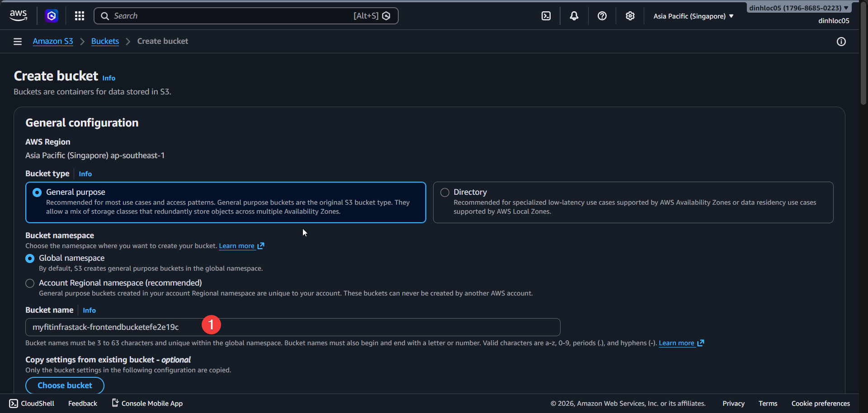Select the Global namespace option
This screenshot has height=413, width=868.
pyautogui.click(x=29, y=258)
